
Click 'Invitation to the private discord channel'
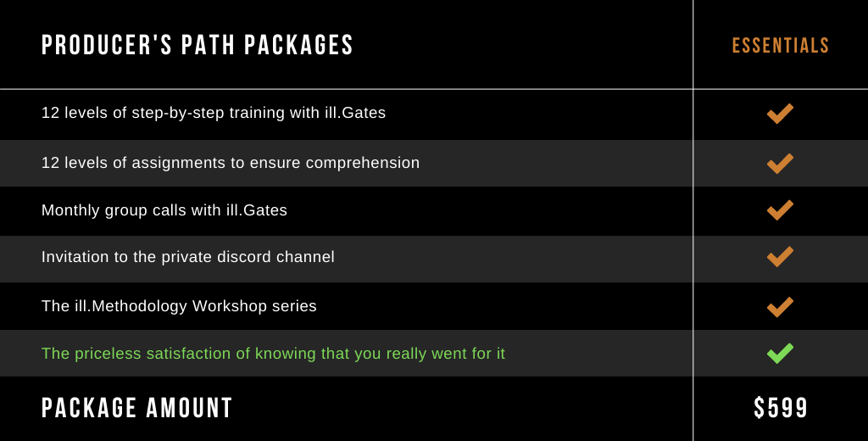pyautogui.click(x=187, y=257)
